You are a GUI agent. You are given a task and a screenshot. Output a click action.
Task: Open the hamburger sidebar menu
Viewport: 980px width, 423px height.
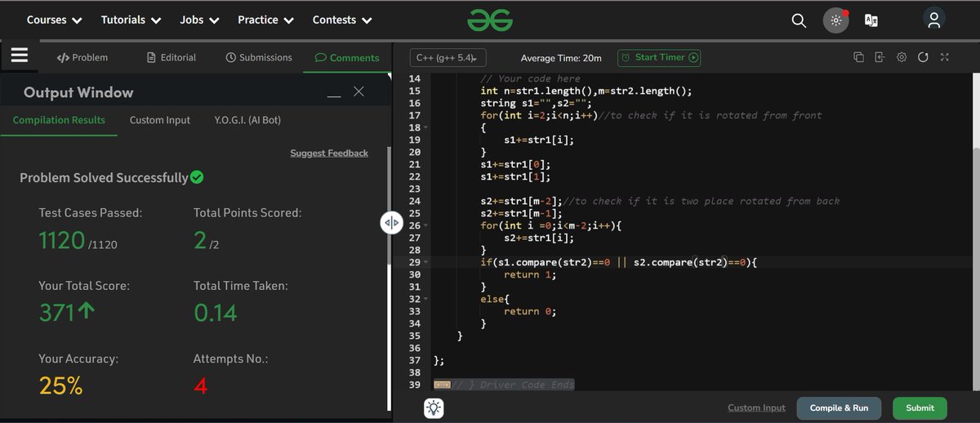click(20, 56)
